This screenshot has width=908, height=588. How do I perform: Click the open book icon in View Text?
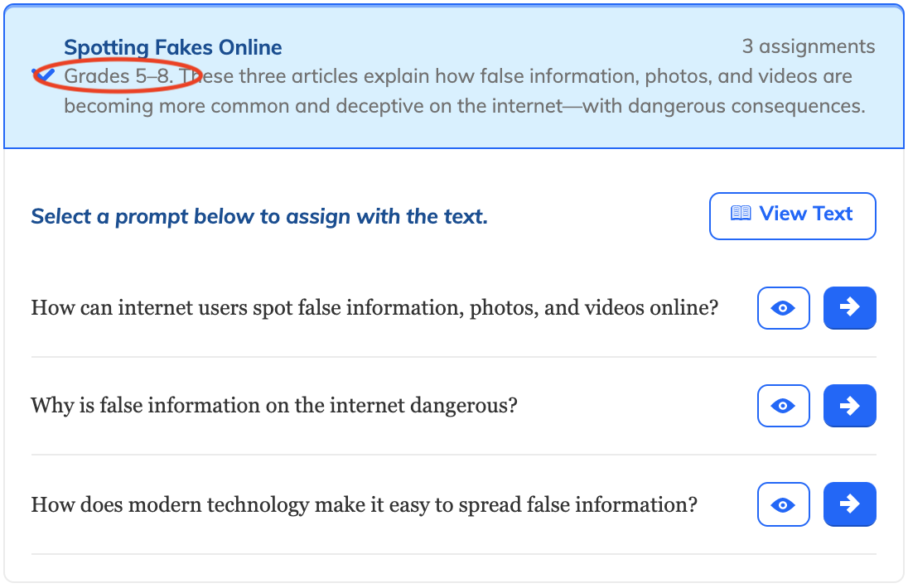pos(741,214)
